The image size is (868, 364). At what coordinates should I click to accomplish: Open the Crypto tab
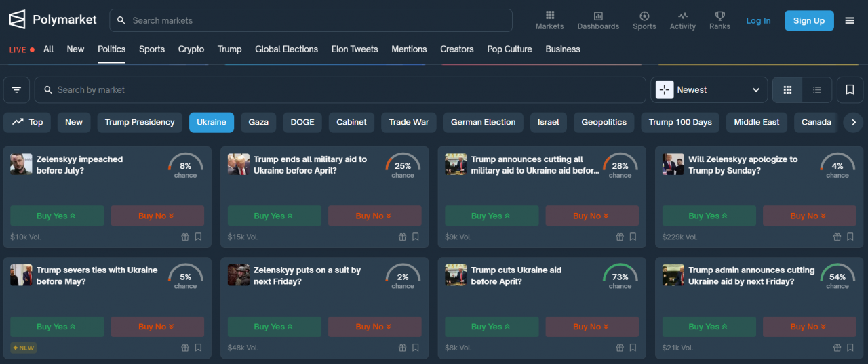[x=191, y=49]
